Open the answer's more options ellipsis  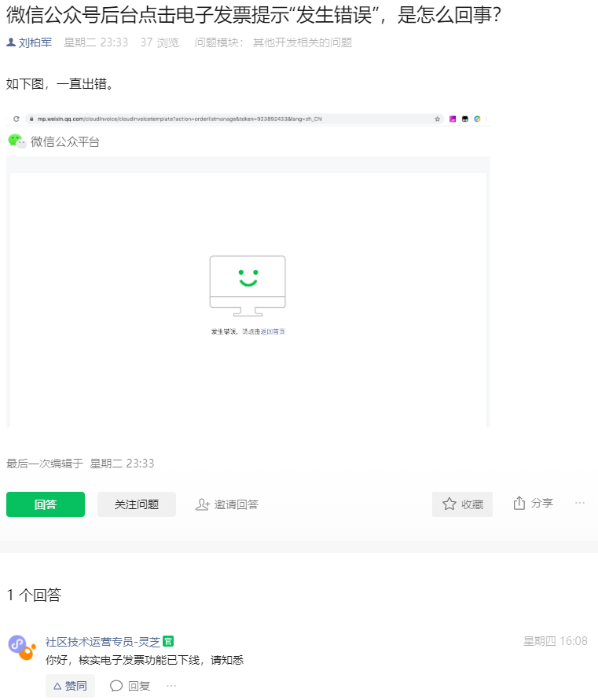coord(171,686)
